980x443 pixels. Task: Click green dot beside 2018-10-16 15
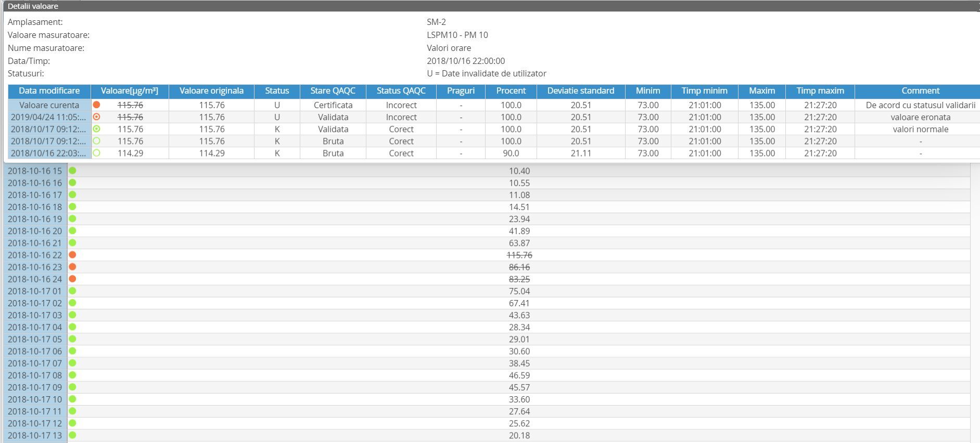[x=73, y=171]
